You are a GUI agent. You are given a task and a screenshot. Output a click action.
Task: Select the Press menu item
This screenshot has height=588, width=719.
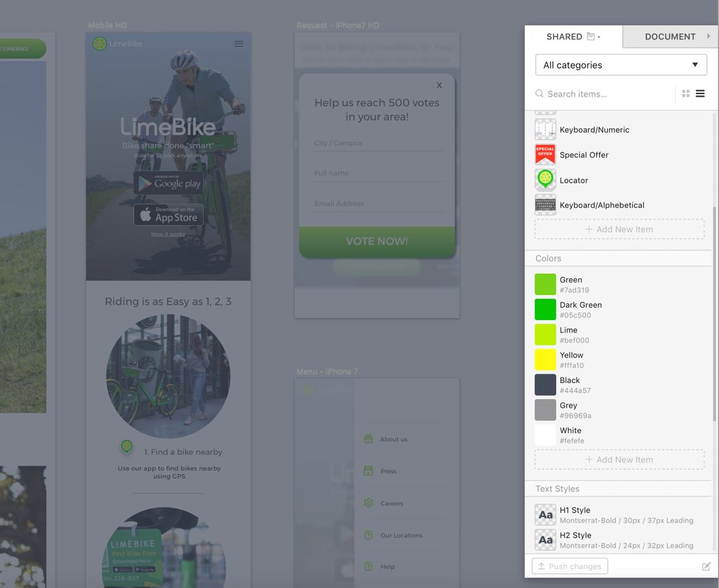click(388, 471)
